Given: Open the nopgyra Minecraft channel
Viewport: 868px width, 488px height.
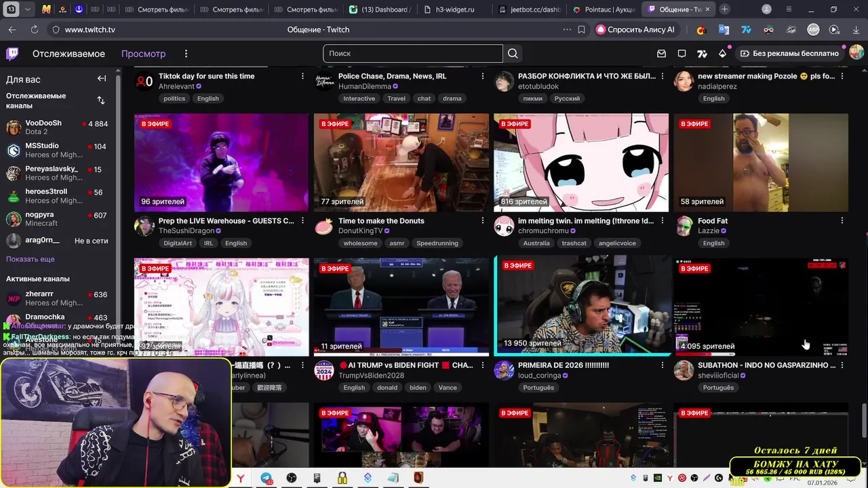Looking at the screenshot, I should click(x=58, y=219).
